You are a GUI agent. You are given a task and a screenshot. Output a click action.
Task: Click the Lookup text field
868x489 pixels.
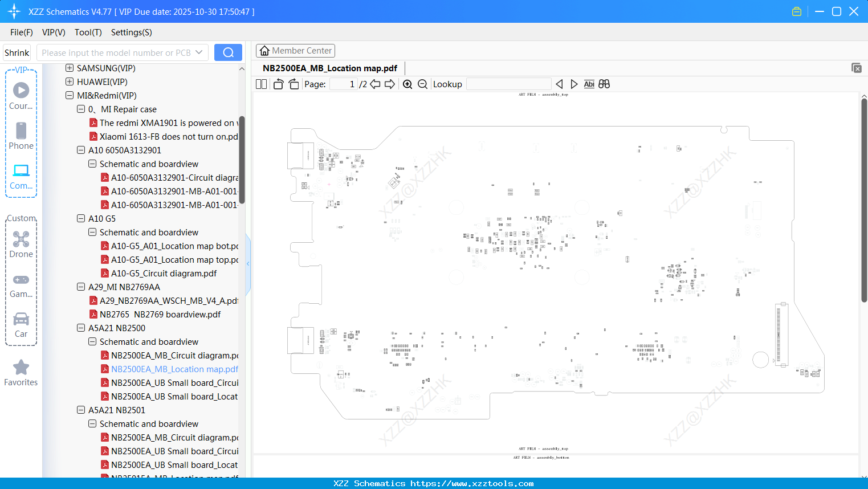point(509,84)
